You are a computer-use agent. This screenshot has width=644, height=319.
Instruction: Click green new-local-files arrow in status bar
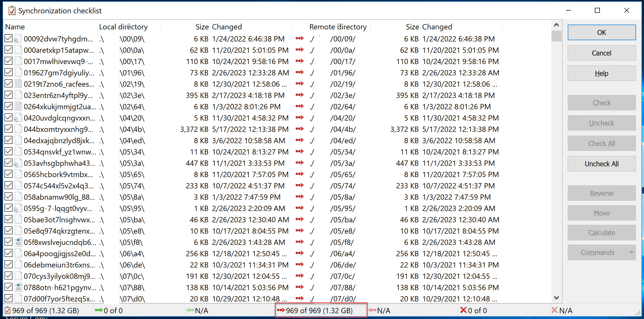(99, 310)
